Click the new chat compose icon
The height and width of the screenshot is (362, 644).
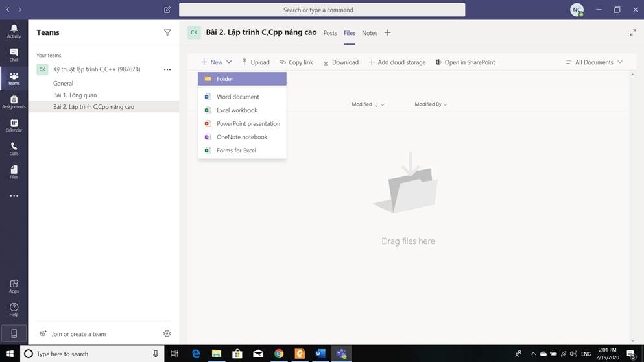tap(167, 10)
